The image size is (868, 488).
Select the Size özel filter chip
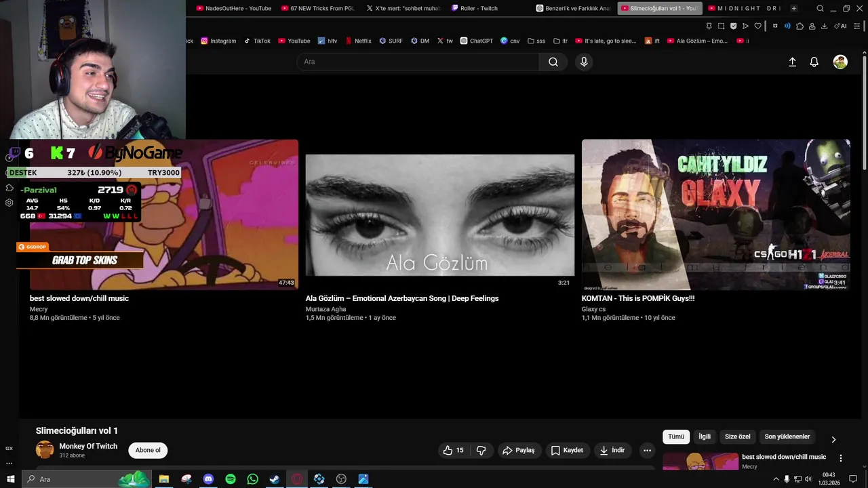tap(738, 436)
